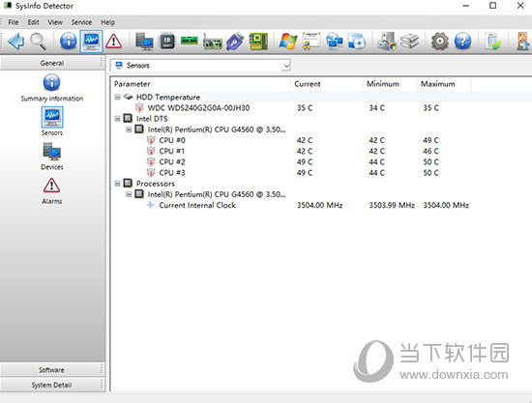Maximize the SysInfo Detector window
Image resolution: width=532 pixels, height=403 pixels.
492,6
